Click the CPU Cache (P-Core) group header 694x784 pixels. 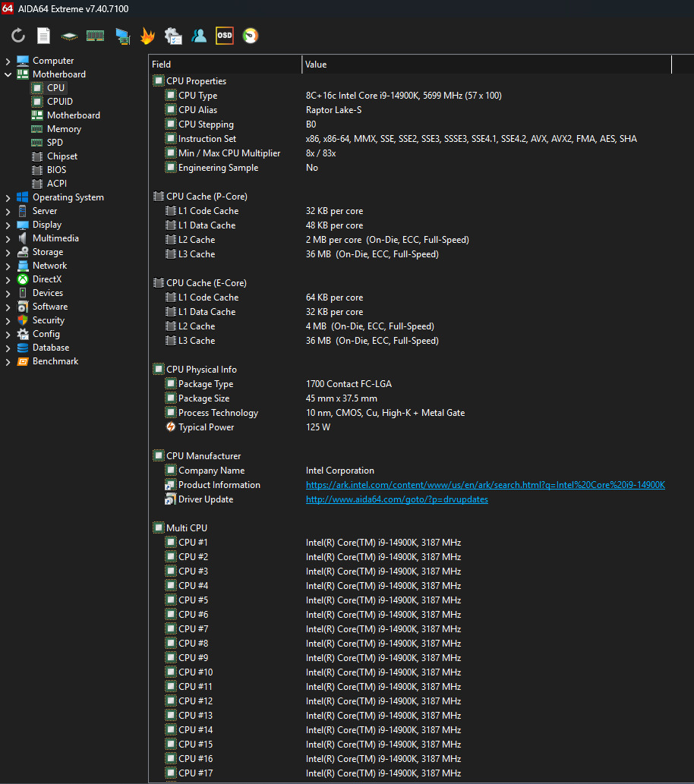click(x=200, y=197)
